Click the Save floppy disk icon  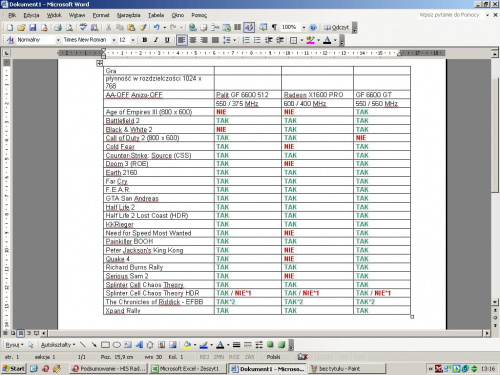[x=33, y=28]
